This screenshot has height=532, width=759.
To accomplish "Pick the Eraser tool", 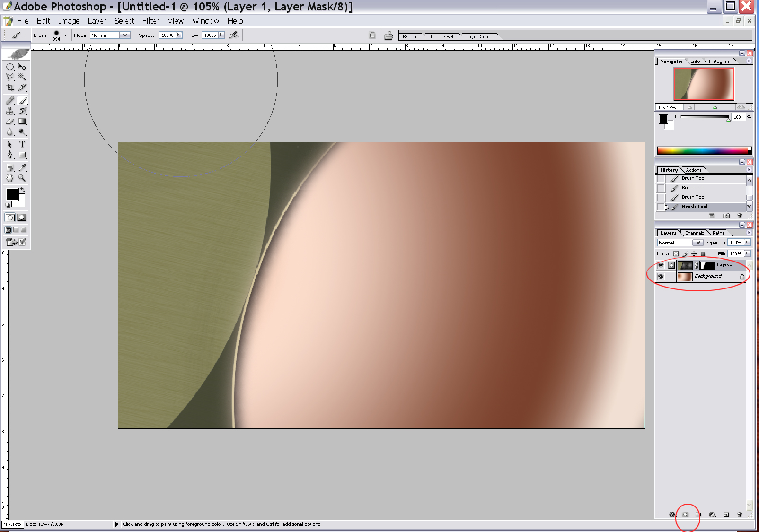I will tap(10, 121).
